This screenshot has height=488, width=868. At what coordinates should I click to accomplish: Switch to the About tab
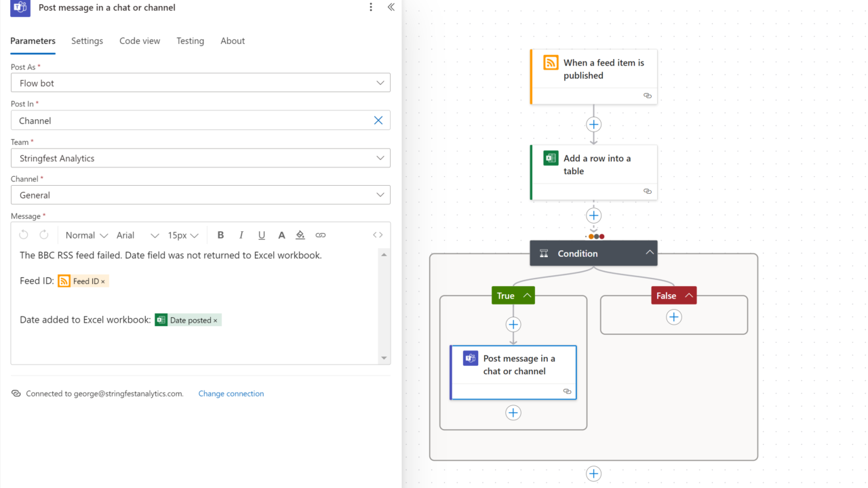tap(233, 41)
